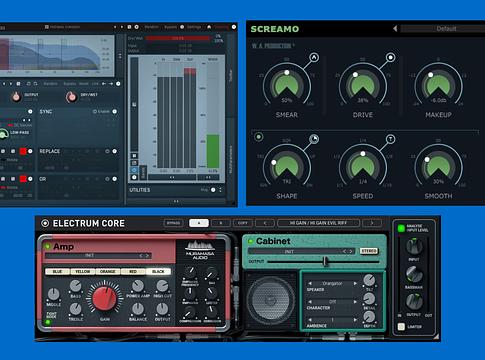The width and height of the screenshot is (485, 360).
Task: Click the amp Balance knob
Action: coord(138,309)
